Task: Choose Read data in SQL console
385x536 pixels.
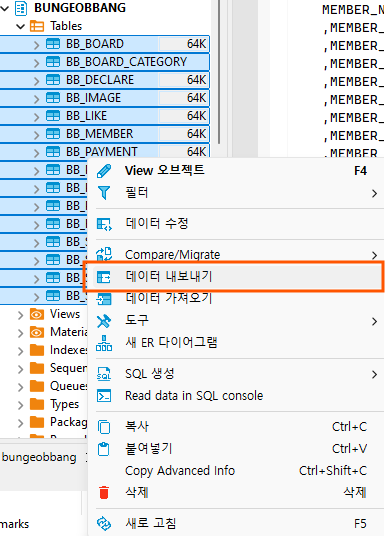Action: (236, 396)
